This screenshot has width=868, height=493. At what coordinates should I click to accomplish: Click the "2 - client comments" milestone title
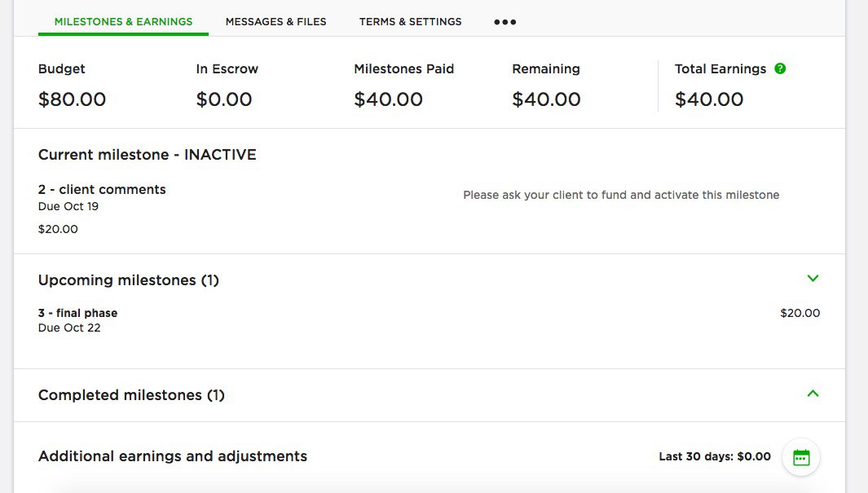click(x=102, y=190)
